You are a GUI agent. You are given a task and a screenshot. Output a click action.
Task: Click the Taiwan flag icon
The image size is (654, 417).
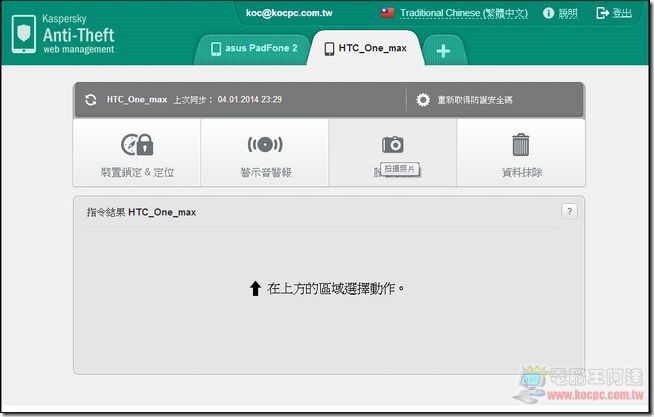pos(387,13)
